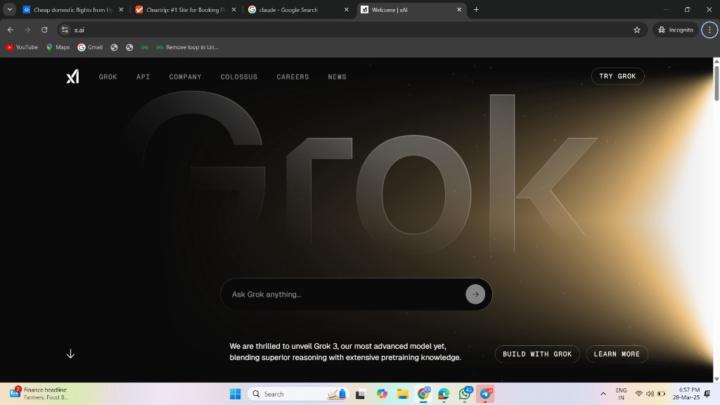Click the page scrollbar down arrow
This screenshot has width=720, height=405.
tap(716, 379)
